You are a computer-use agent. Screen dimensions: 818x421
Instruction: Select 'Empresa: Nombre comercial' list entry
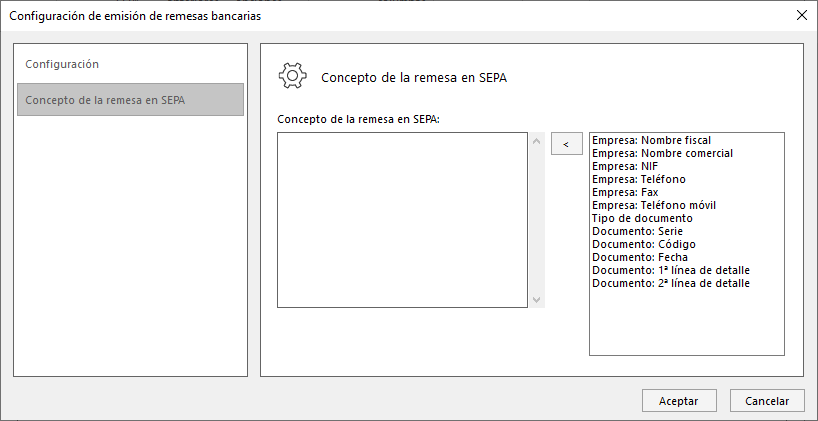tap(663, 153)
